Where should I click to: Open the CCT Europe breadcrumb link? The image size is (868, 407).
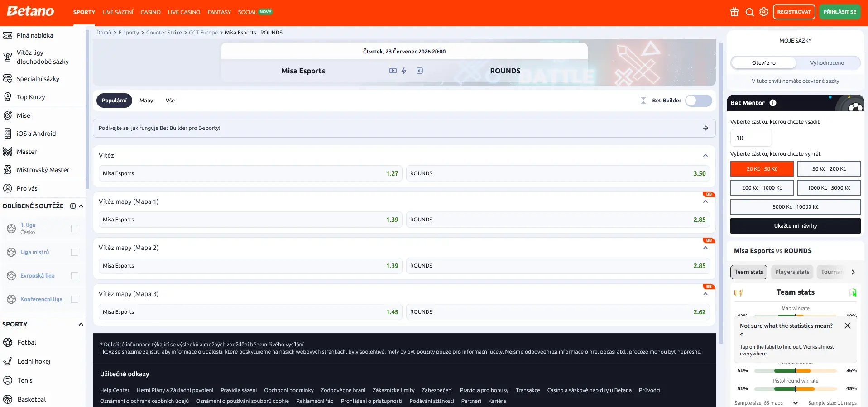(203, 33)
